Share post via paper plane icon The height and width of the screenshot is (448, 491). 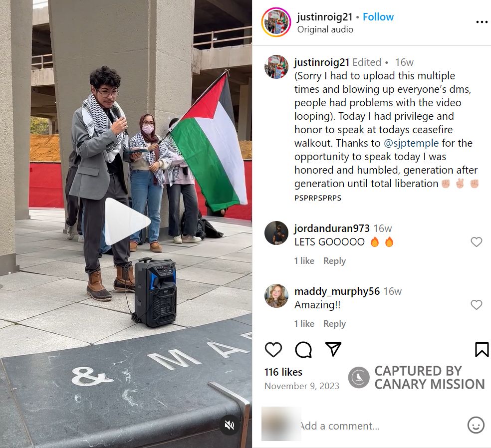333,349
